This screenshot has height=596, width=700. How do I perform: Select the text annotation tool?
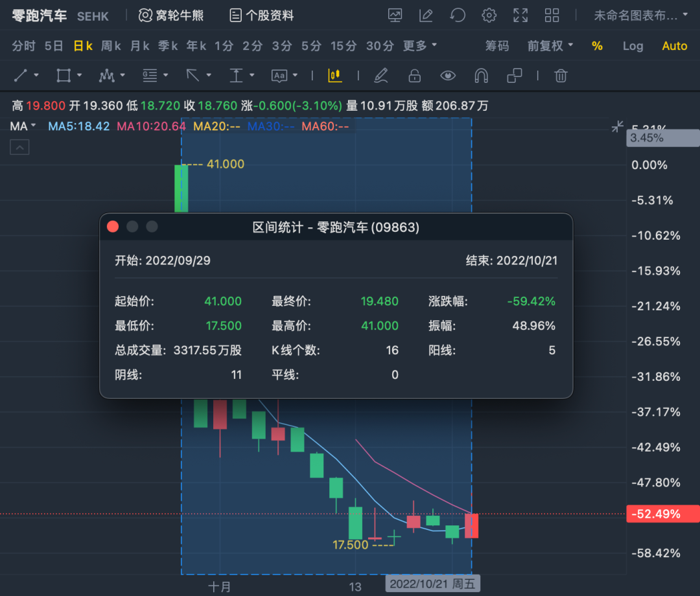(x=279, y=76)
